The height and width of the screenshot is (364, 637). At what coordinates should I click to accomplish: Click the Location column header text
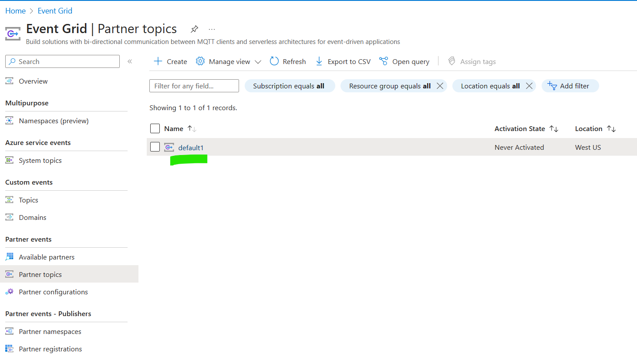(x=589, y=128)
